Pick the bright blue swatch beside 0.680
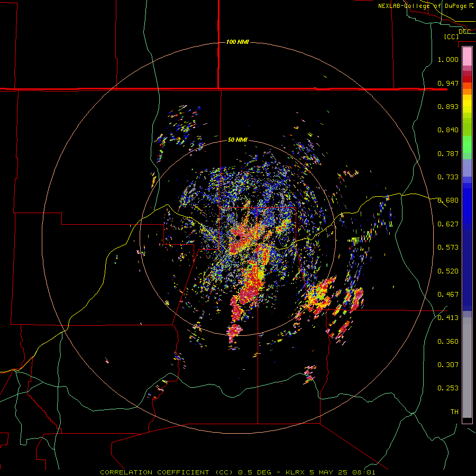This screenshot has height=476, width=476. point(467,204)
